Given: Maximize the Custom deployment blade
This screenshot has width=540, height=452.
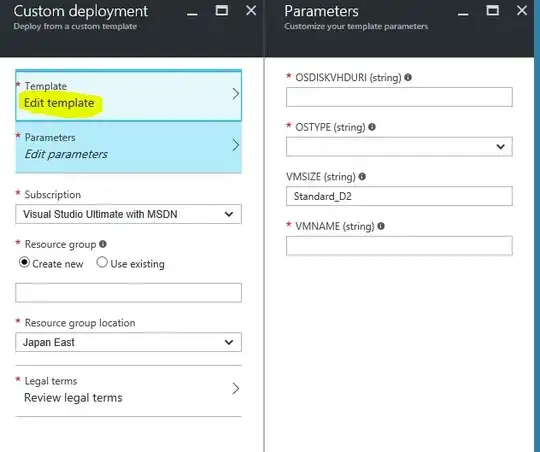Looking at the screenshot, I should point(221,10).
